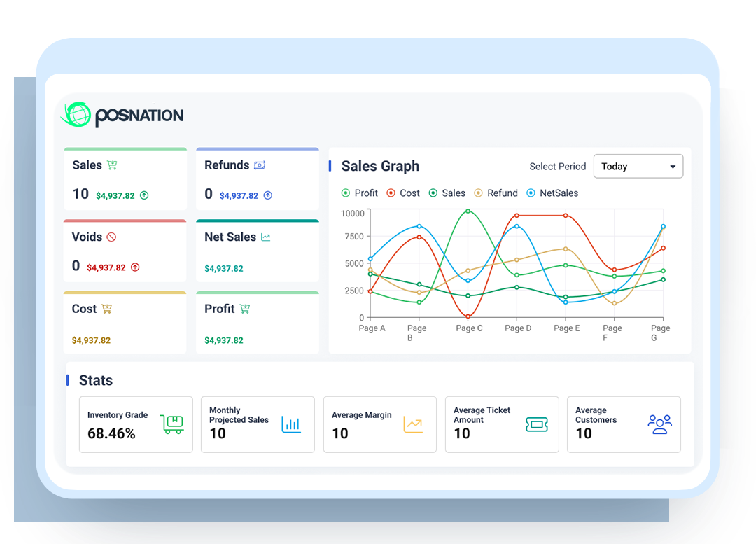Click the red up-arrow beside Voids amount
Screen dimensions: 756x544
tap(136, 267)
